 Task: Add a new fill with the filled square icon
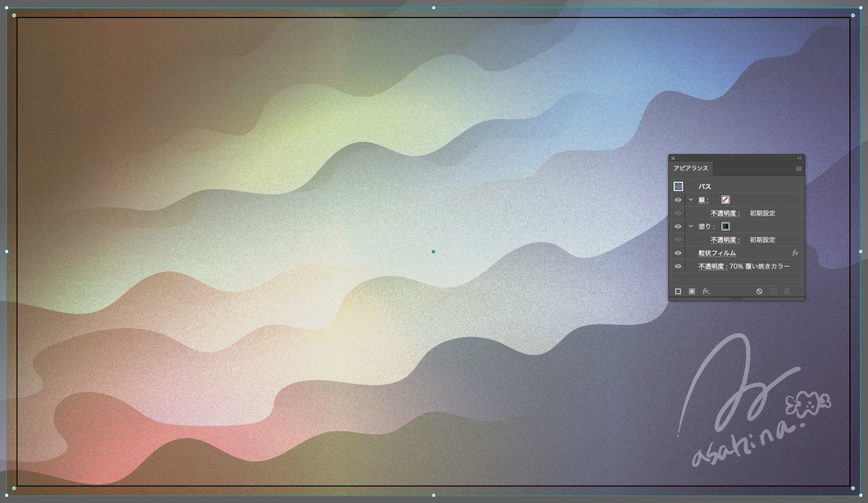point(692,291)
